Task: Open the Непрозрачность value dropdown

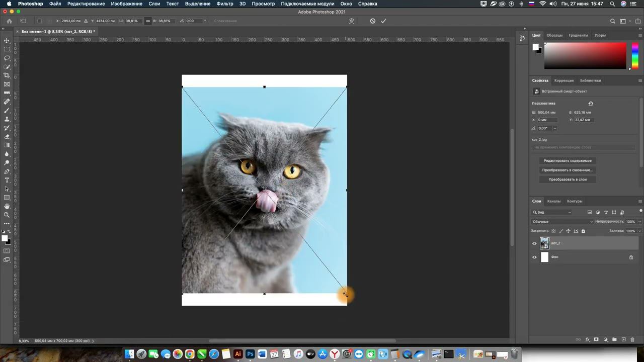Action: [639, 222]
